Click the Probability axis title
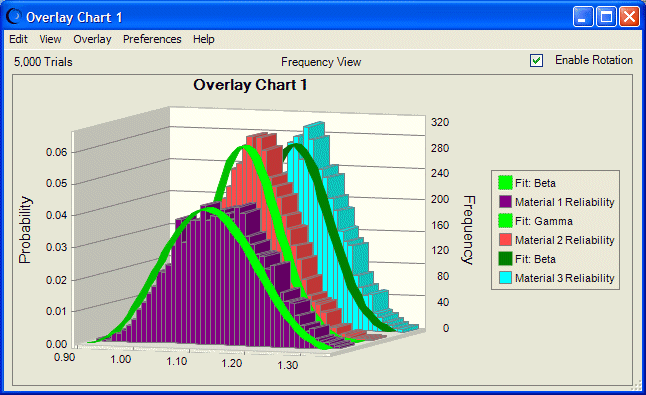The width and height of the screenshot is (646, 395). click(x=25, y=230)
